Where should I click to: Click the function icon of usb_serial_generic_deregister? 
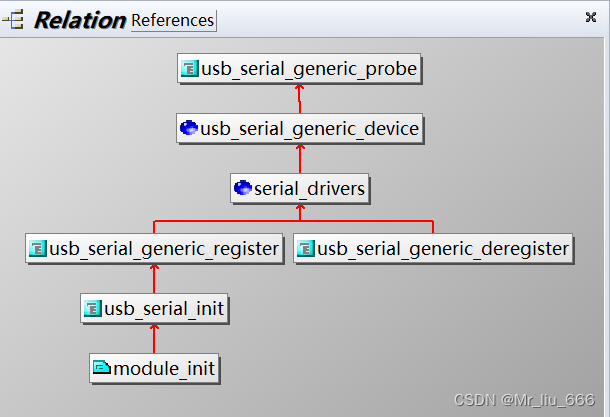[306, 248]
